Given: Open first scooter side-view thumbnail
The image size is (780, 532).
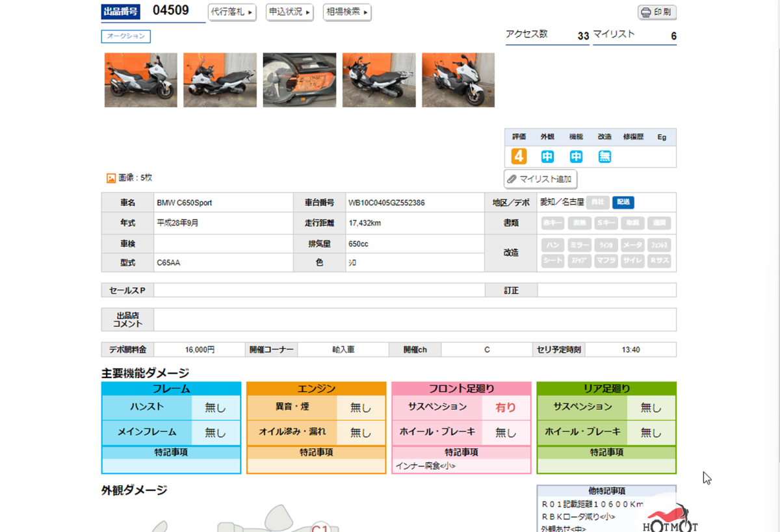Looking at the screenshot, I should pyautogui.click(x=140, y=80).
